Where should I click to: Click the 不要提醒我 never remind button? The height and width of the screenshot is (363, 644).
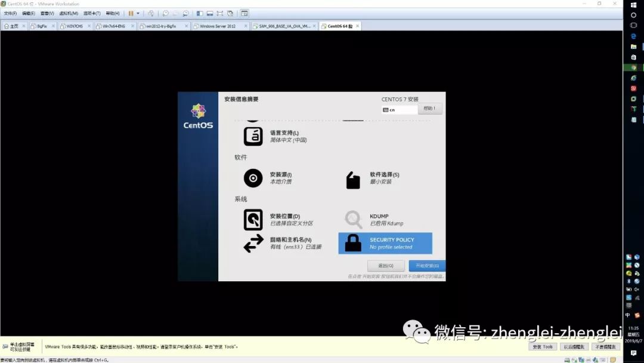(606, 347)
